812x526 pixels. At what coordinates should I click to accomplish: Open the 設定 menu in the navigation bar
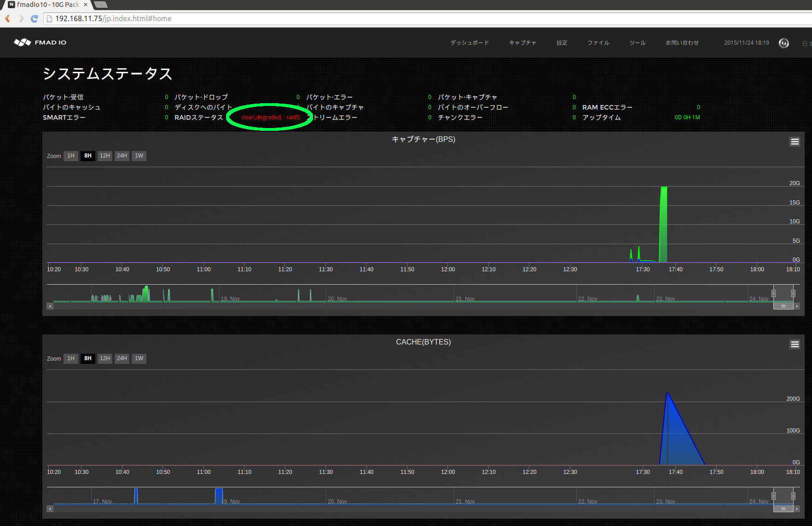562,43
